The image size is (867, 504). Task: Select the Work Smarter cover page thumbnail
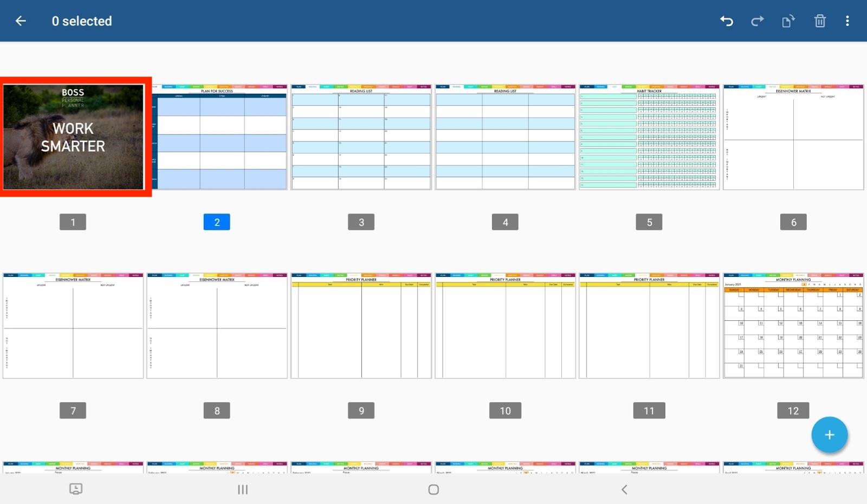pos(74,137)
